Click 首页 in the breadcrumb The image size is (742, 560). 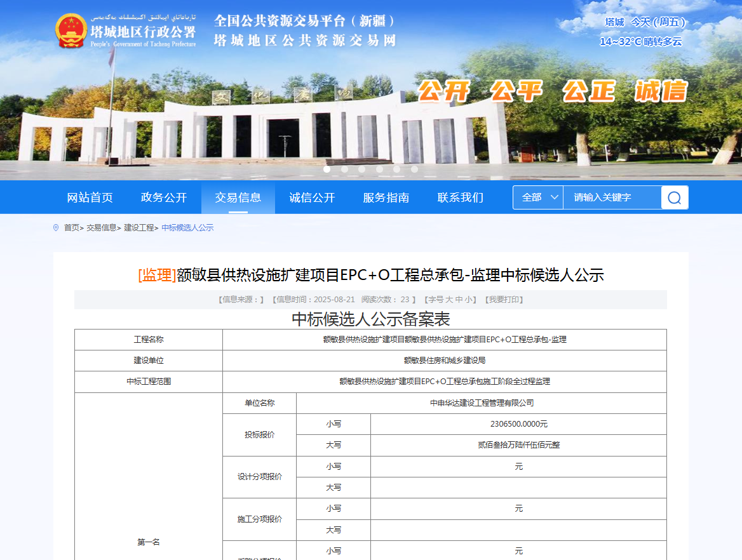(72, 227)
